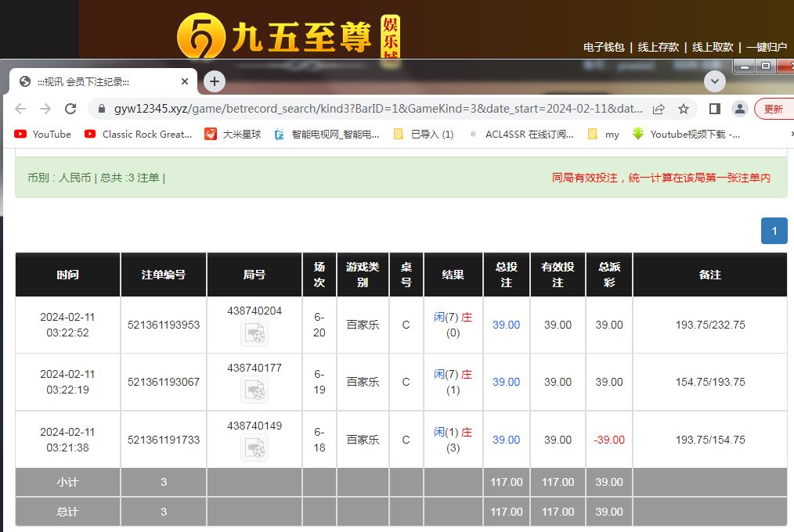The width and height of the screenshot is (794, 532).
Task: Open a new tab with plus button
Action: (x=215, y=81)
